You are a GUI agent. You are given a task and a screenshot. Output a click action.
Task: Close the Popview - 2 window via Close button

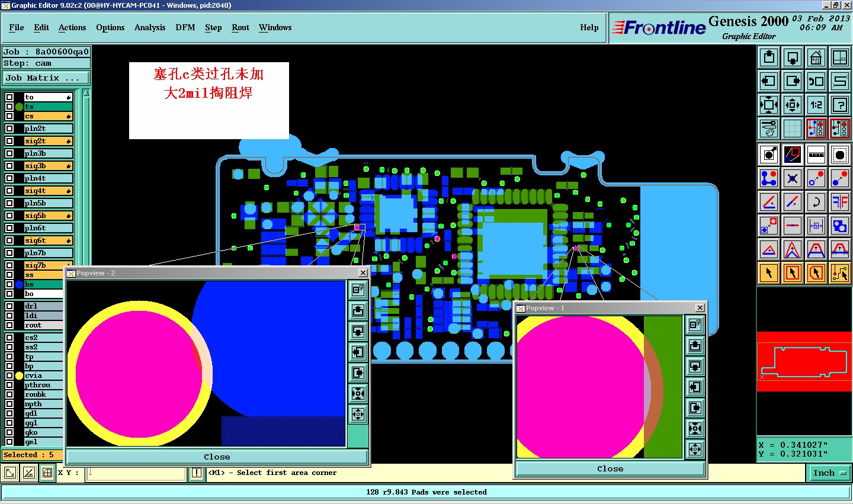click(x=217, y=457)
